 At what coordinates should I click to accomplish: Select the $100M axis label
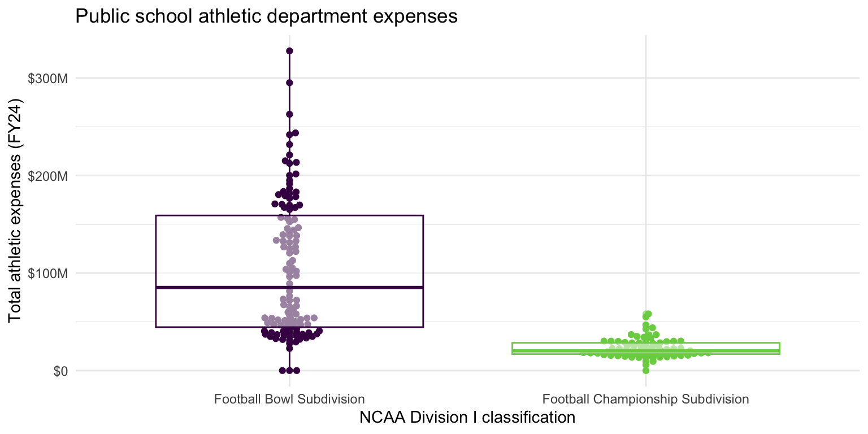point(48,274)
